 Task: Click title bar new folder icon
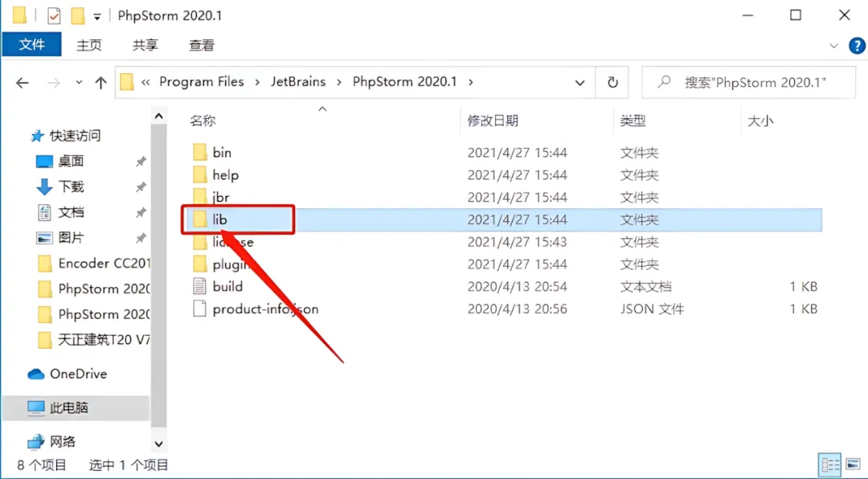pos(77,15)
